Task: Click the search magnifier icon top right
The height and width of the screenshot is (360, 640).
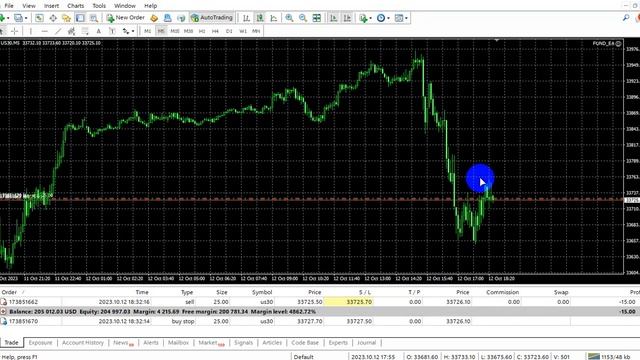Action: [x=626, y=18]
